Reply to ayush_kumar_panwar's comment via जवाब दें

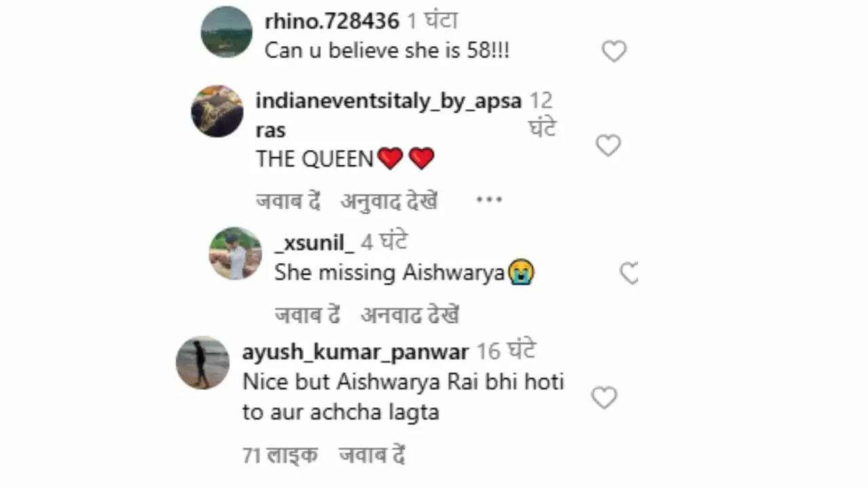coord(372,455)
